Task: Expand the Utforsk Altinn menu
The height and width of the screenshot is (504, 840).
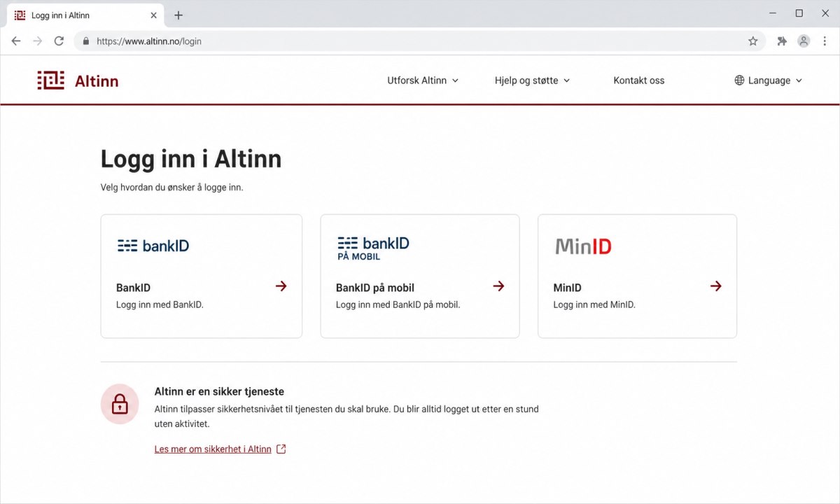Action: pos(423,80)
